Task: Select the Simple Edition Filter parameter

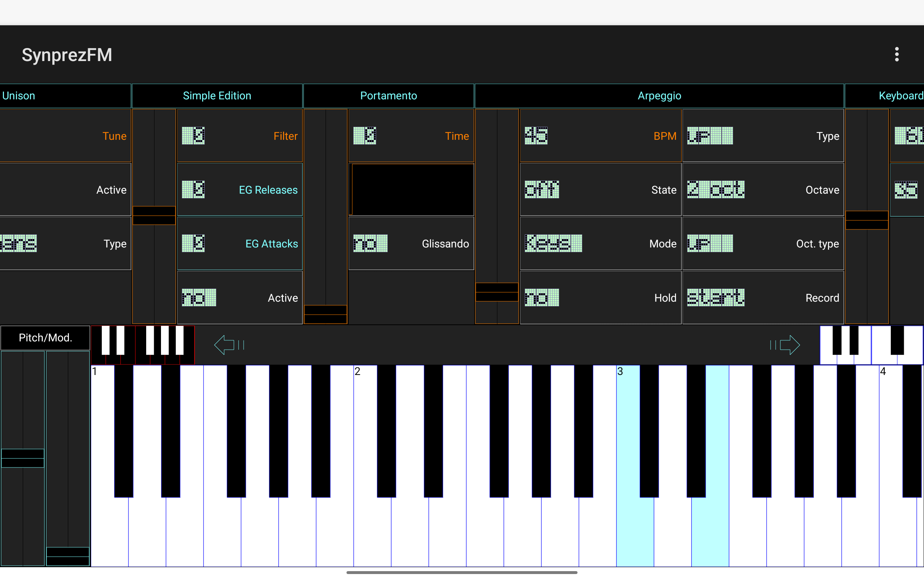Action: 240,136
